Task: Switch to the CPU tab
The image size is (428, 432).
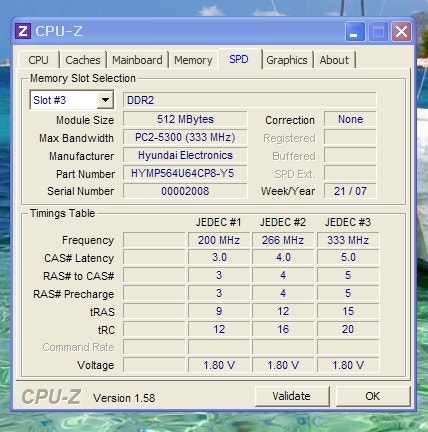Action: tap(39, 60)
